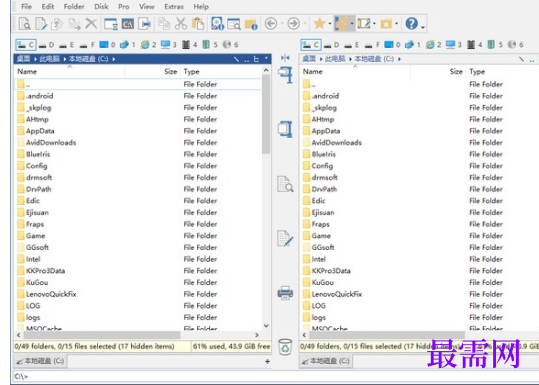Click the Back navigation arrow
The height and width of the screenshot is (385, 539).
(x=271, y=24)
